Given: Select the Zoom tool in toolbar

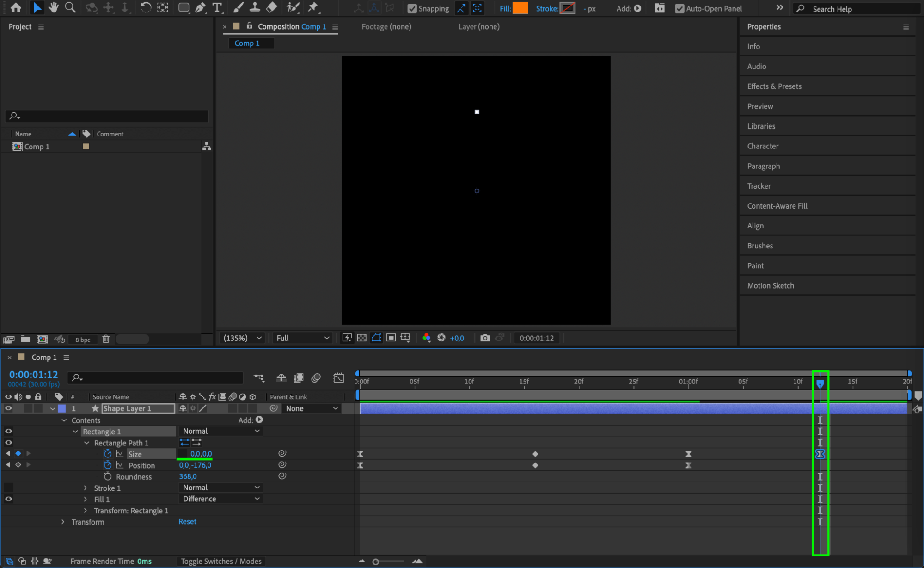Looking at the screenshot, I should (70, 7).
